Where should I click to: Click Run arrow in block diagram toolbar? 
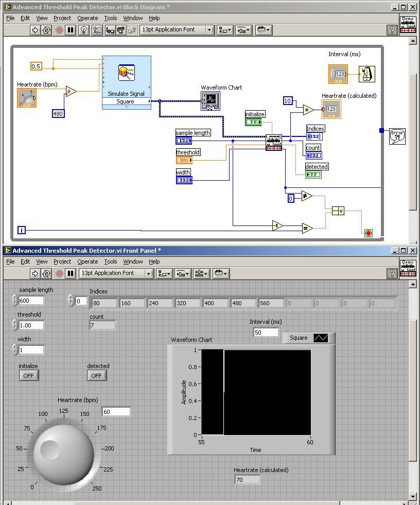click(35, 30)
